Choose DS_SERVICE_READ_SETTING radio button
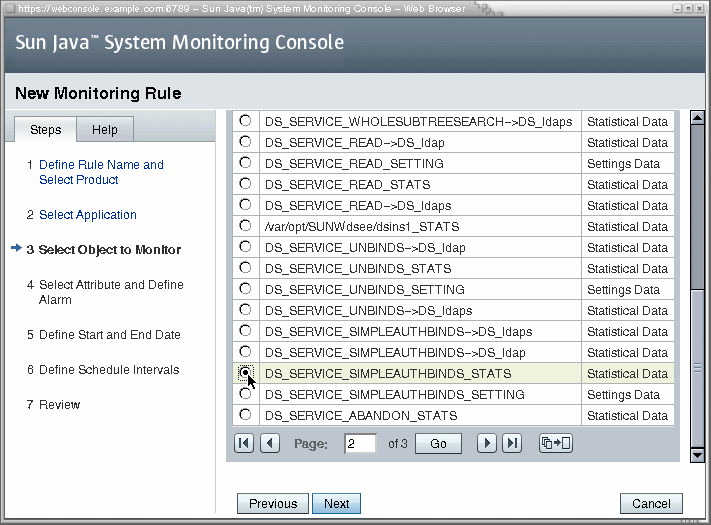Image resolution: width=711 pixels, height=525 pixels. point(245,162)
